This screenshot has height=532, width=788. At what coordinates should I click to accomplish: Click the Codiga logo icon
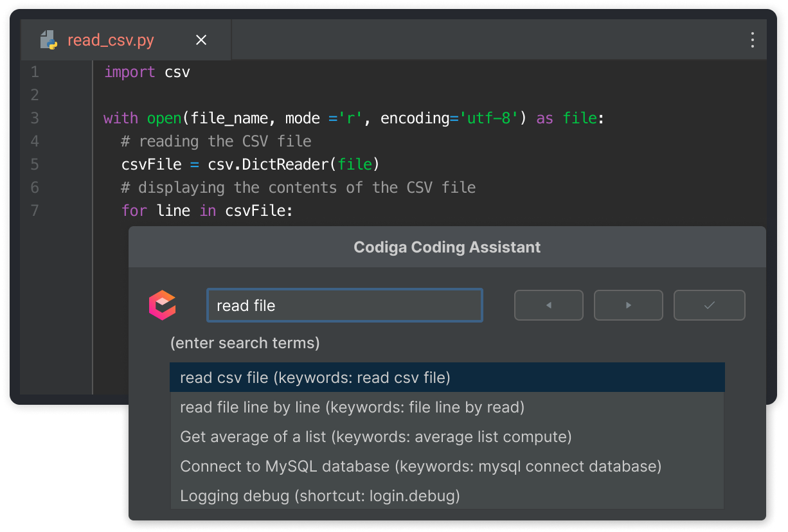(162, 305)
